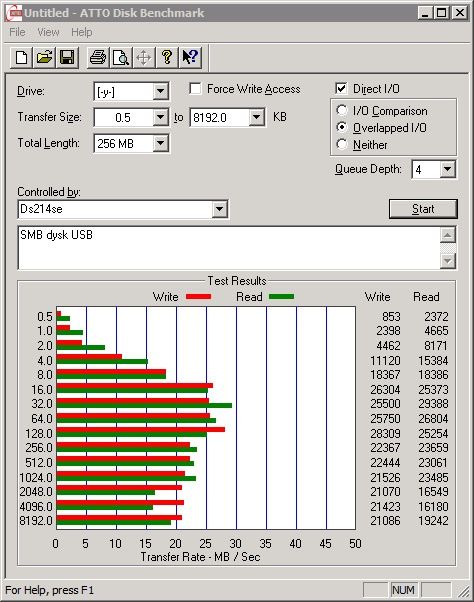The height and width of the screenshot is (602, 474).
Task: Open the View menu
Action: point(48,32)
